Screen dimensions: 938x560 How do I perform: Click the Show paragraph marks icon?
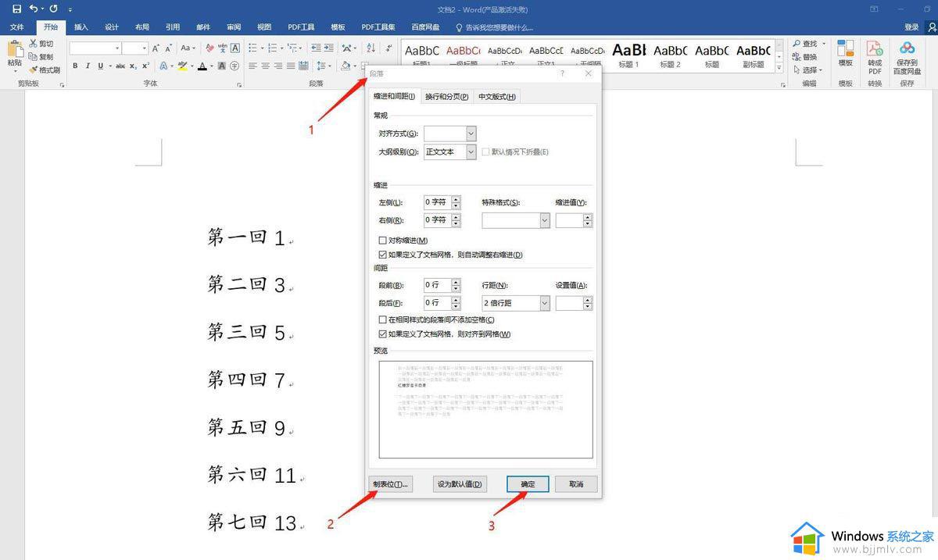pyautogui.click(x=389, y=48)
